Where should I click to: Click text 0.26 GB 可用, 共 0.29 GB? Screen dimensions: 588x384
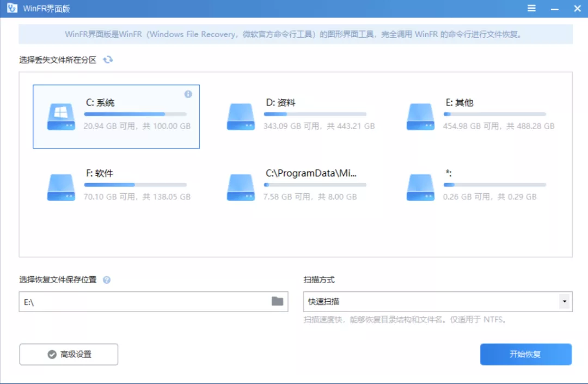489,197
